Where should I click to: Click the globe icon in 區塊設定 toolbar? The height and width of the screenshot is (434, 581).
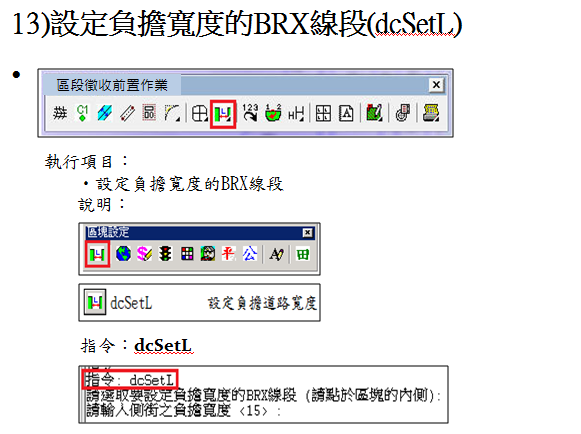coord(123,254)
